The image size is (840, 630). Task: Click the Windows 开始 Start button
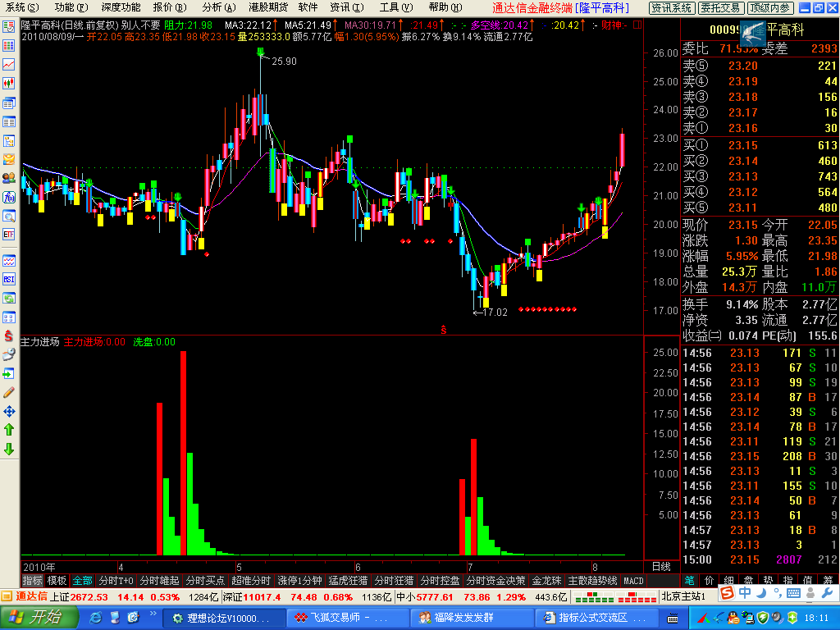pyautogui.click(x=39, y=618)
